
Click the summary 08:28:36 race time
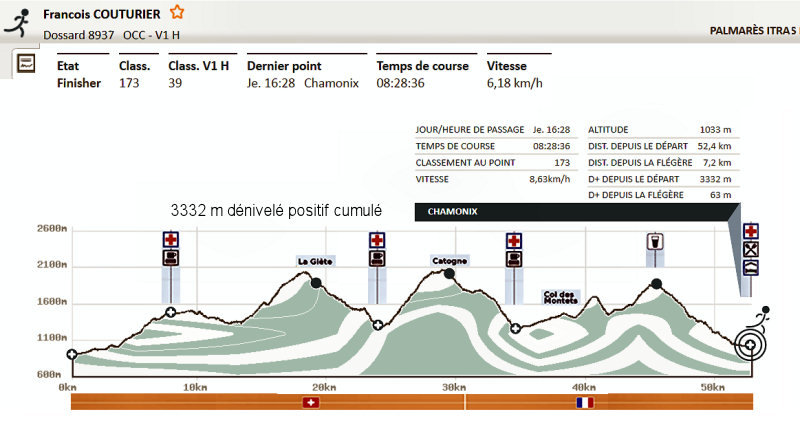pos(401,83)
